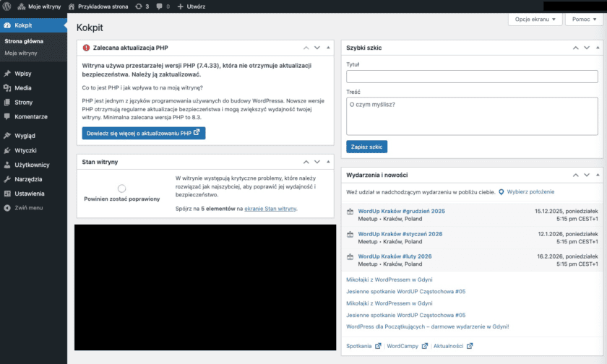Open Wtyczki plugins menu
The width and height of the screenshot is (607, 364).
tap(33, 150)
